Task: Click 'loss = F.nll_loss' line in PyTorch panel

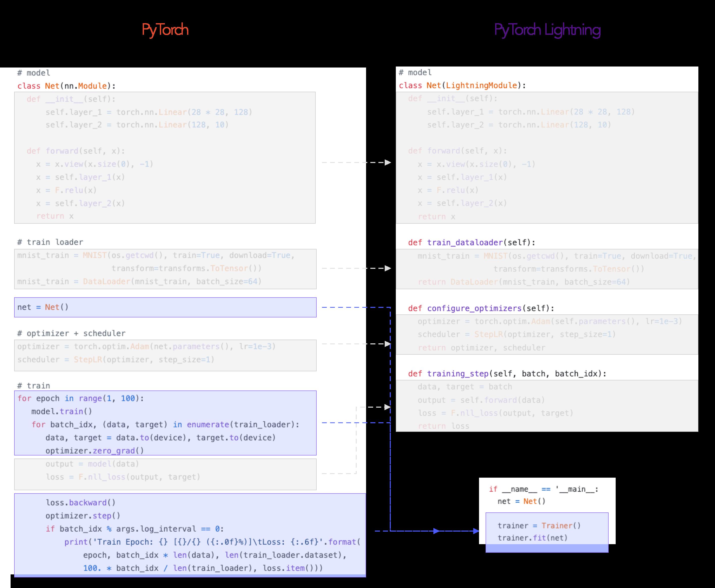Action: point(123,477)
